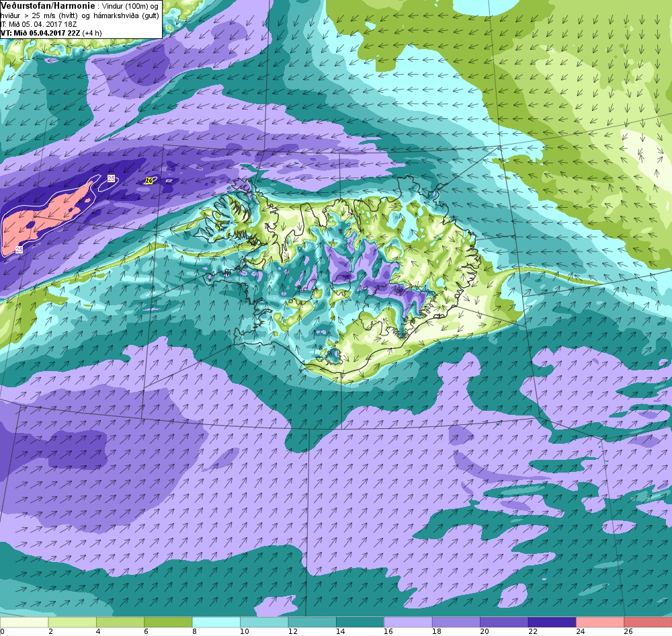The width and height of the screenshot is (672, 636).
Task: Pick the salmon above-26 m/s legend swatch
Action: tap(648, 622)
